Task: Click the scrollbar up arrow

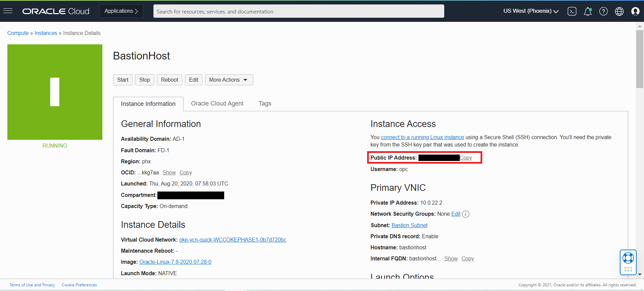Action: 640,26
